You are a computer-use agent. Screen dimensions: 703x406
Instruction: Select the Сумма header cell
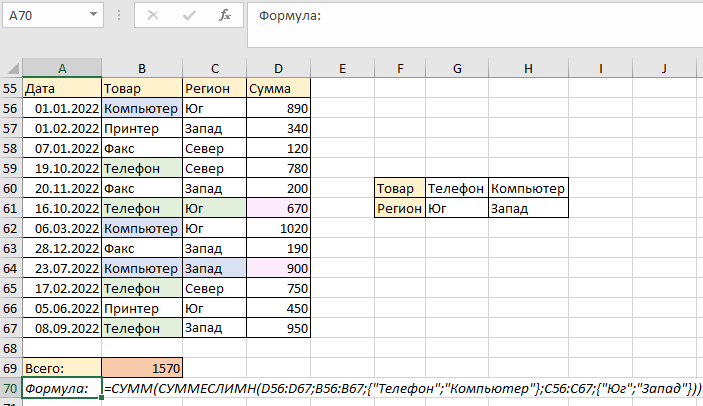pos(277,88)
